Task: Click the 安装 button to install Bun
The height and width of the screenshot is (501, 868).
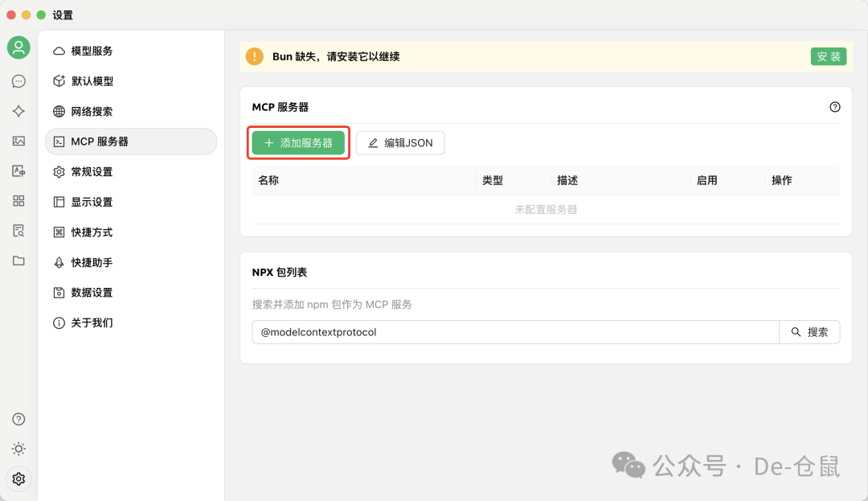Action: [x=829, y=57]
